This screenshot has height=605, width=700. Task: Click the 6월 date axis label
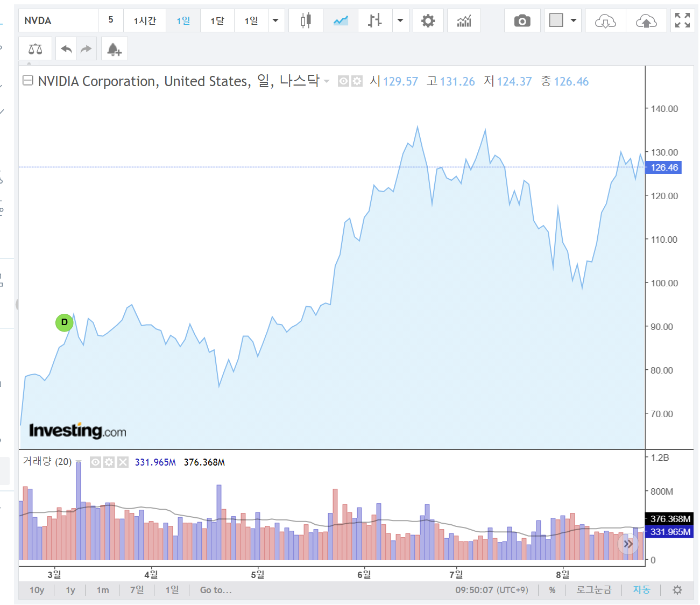364,574
